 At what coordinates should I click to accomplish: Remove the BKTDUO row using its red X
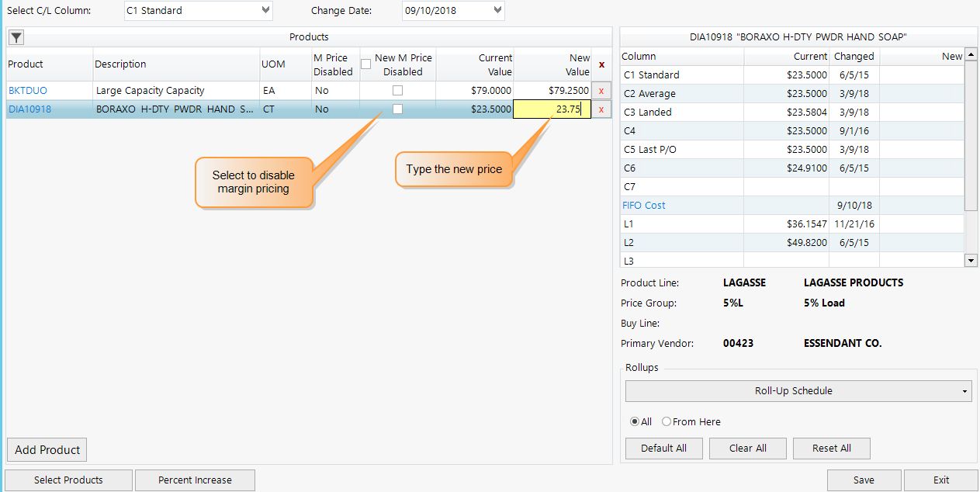(x=601, y=90)
